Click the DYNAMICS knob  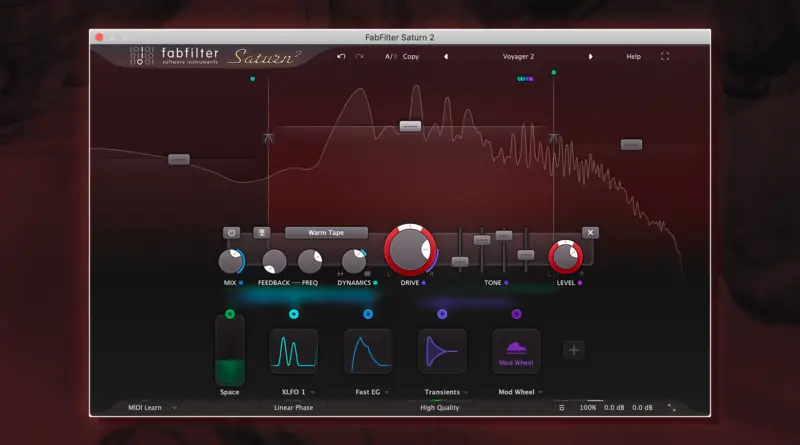click(x=354, y=262)
